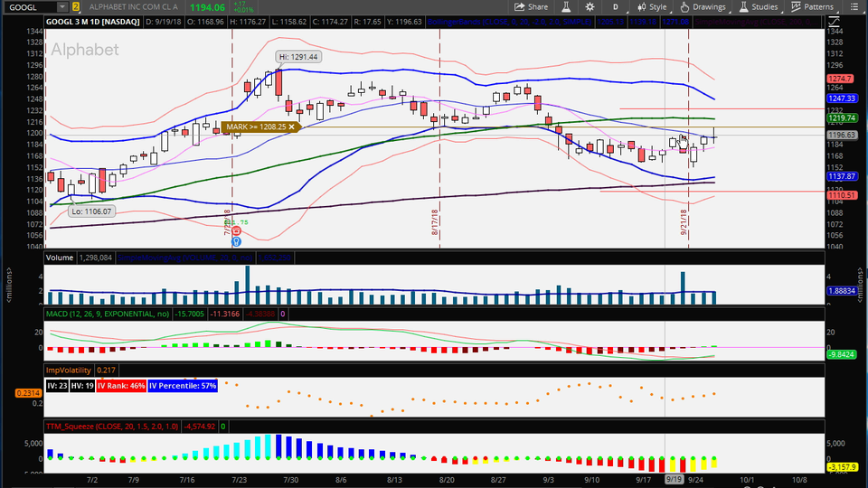Open the flask icon next to Share
This screenshot has width=868, height=488.
coord(565,6)
